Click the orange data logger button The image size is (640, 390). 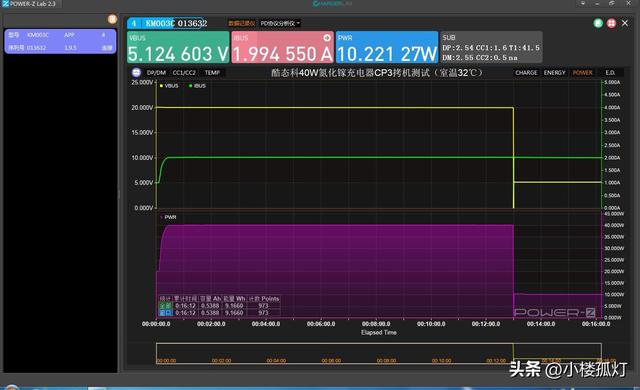[x=242, y=23]
